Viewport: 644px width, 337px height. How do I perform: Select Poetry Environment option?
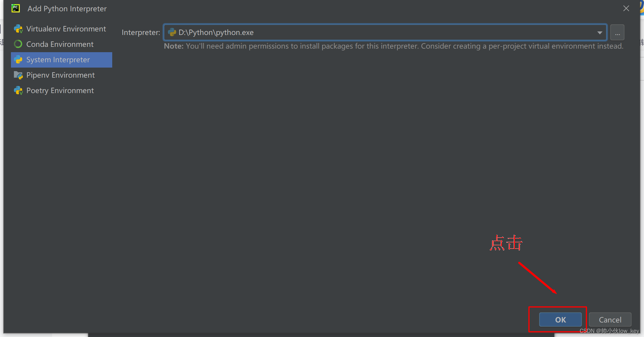[60, 90]
